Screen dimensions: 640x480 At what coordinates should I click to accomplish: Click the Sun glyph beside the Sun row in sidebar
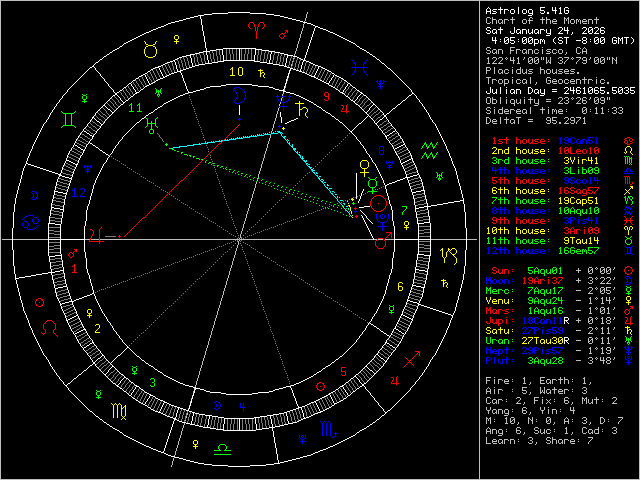(x=629, y=271)
